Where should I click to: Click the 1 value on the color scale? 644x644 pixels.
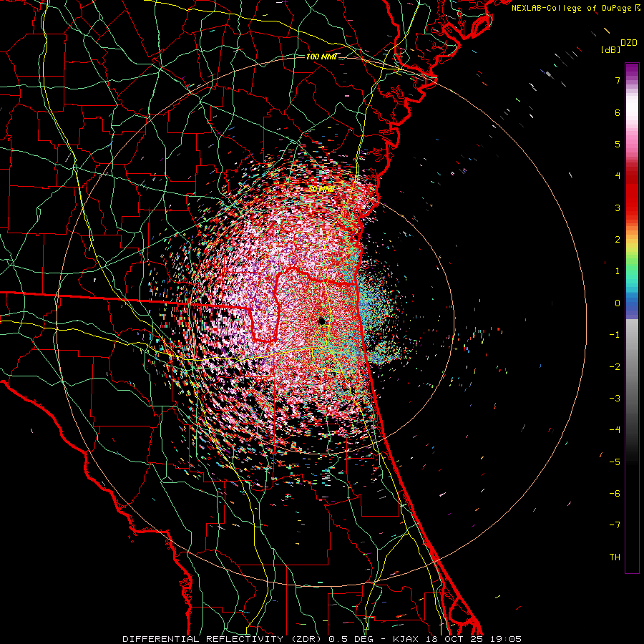[x=618, y=271]
